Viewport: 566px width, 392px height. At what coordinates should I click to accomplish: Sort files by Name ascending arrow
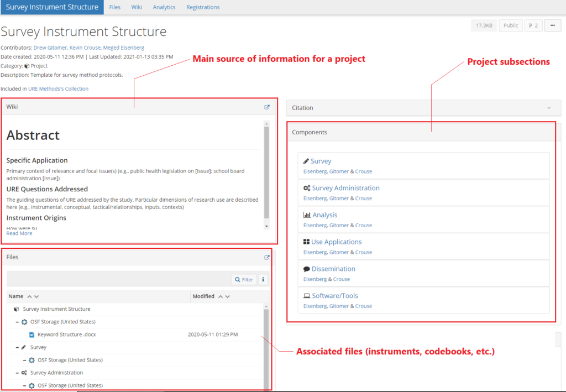(30, 296)
